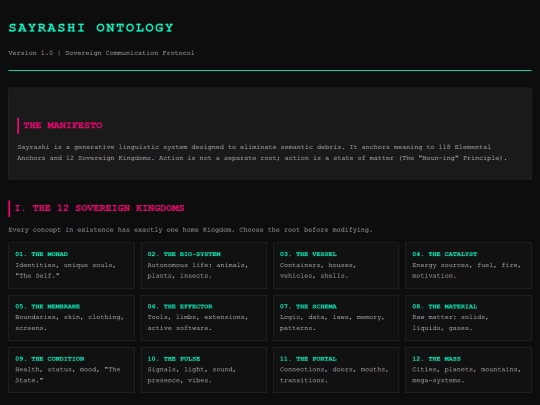540x405 pixels.
Task: Select the 03. THE VESSEL card
Action: pyautogui.click(x=336, y=265)
